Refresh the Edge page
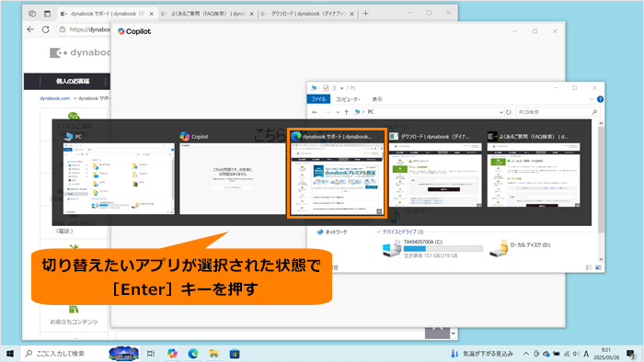644x362 pixels. point(46,29)
